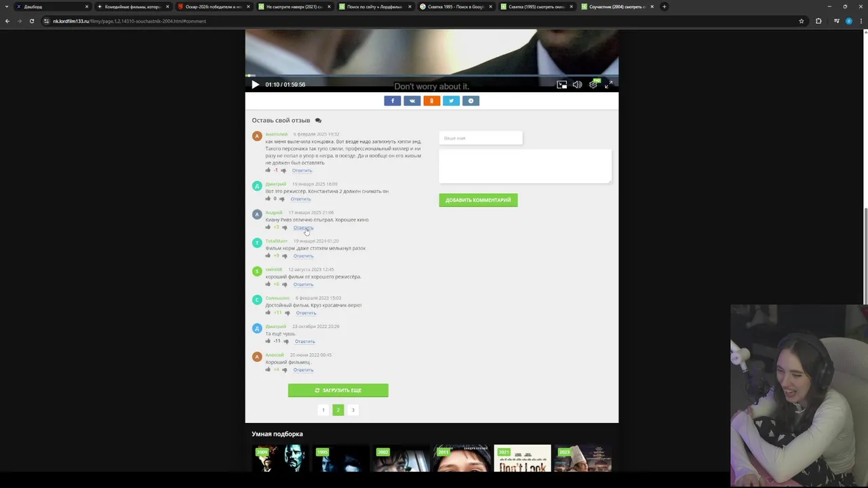
Task: Go to comments page 3
Action: pyautogui.click(x=353, y=410)
